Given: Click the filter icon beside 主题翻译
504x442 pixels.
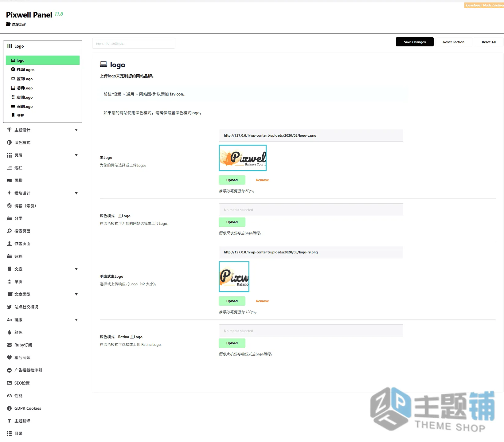Looking at the screenshot, I should (9, 421).
